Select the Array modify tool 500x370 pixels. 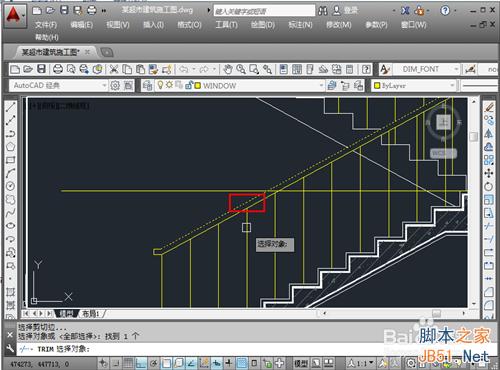click(x=489, y=160)
